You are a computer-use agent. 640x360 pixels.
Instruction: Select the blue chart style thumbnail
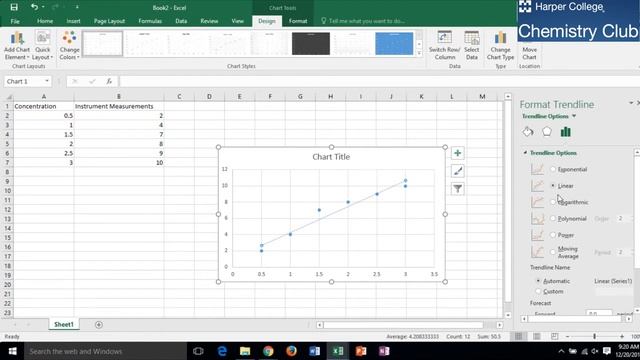[x=394, y=43]
